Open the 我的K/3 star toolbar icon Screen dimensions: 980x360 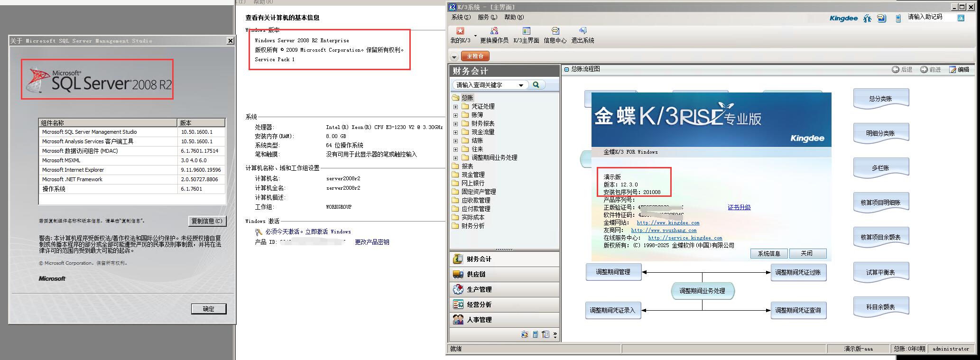460,31
